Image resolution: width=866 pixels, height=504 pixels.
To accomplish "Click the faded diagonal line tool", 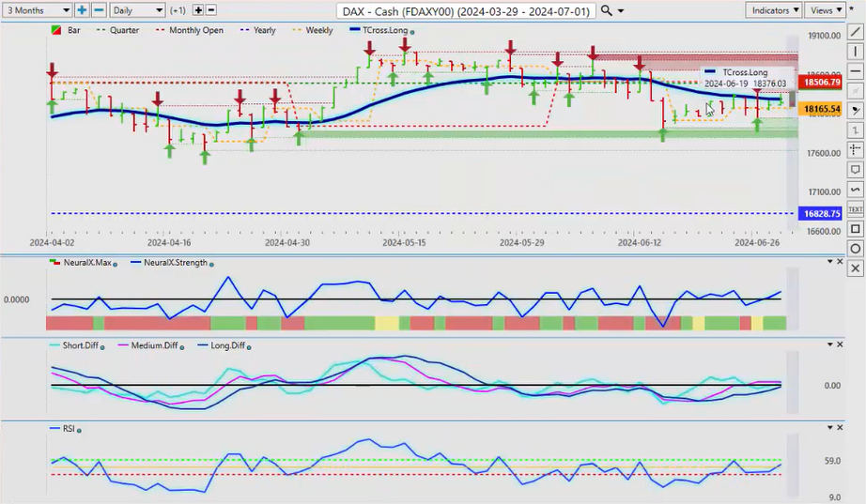I will (x=856, y=90).
